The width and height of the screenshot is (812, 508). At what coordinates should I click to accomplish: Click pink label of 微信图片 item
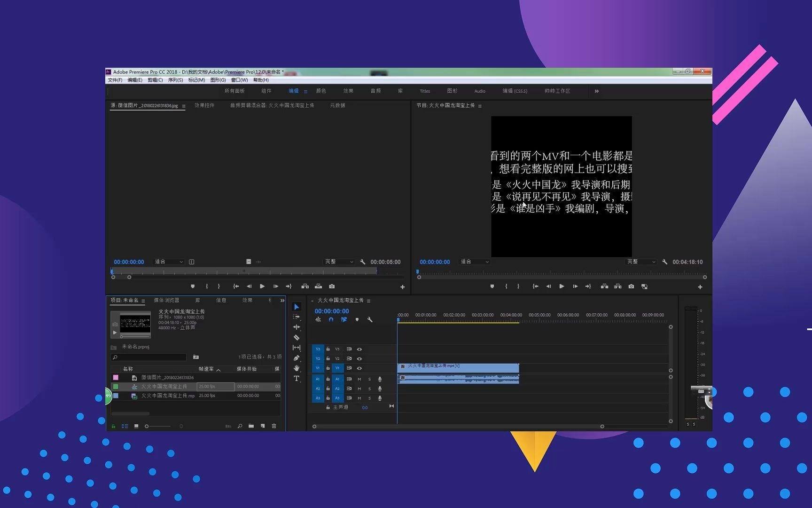(116, 378)
